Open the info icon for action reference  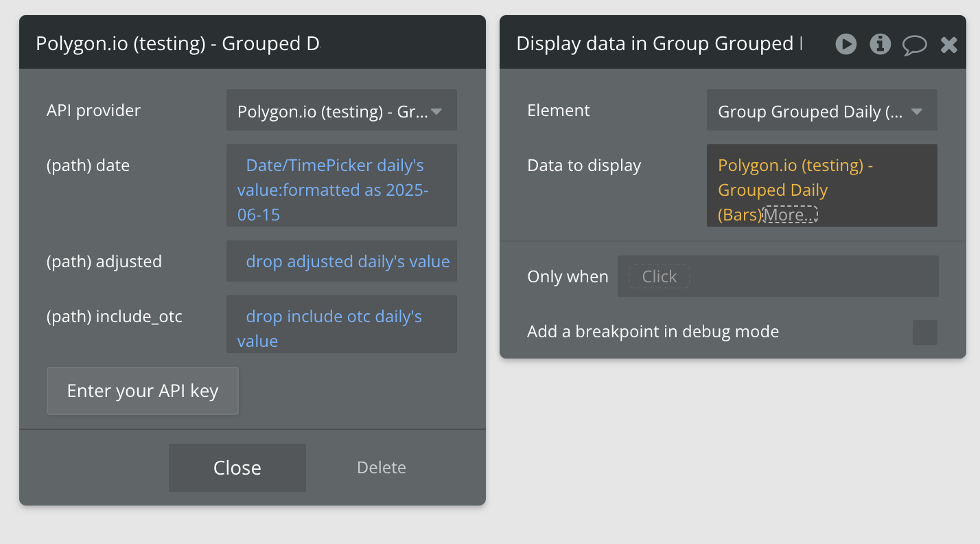tap(880, 45)
